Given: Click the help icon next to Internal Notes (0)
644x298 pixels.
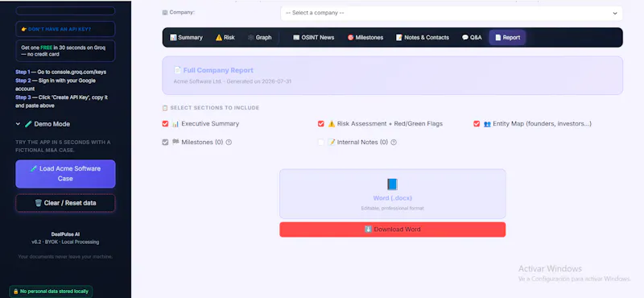Looking at the screenshot, I should (x=394, y=143).
